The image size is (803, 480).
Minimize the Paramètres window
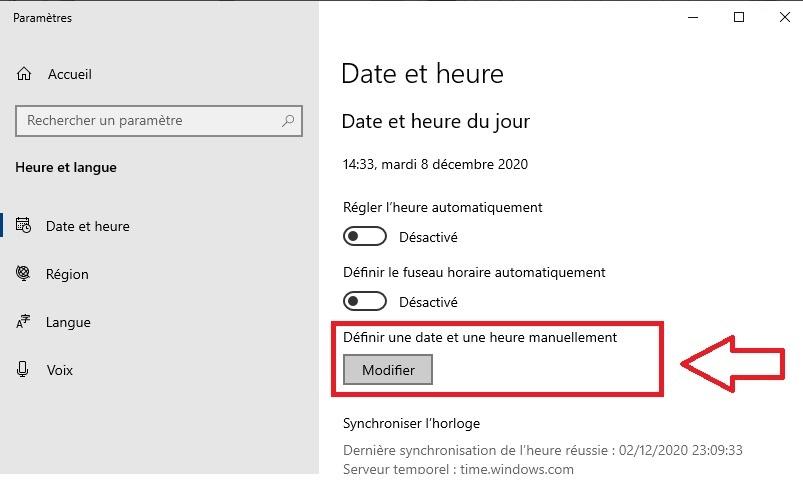pos(693,17)
